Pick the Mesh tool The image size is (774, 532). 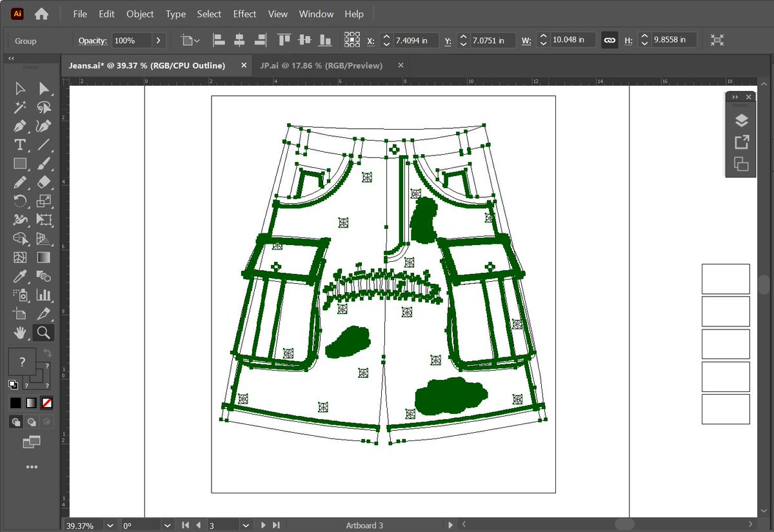20,258
